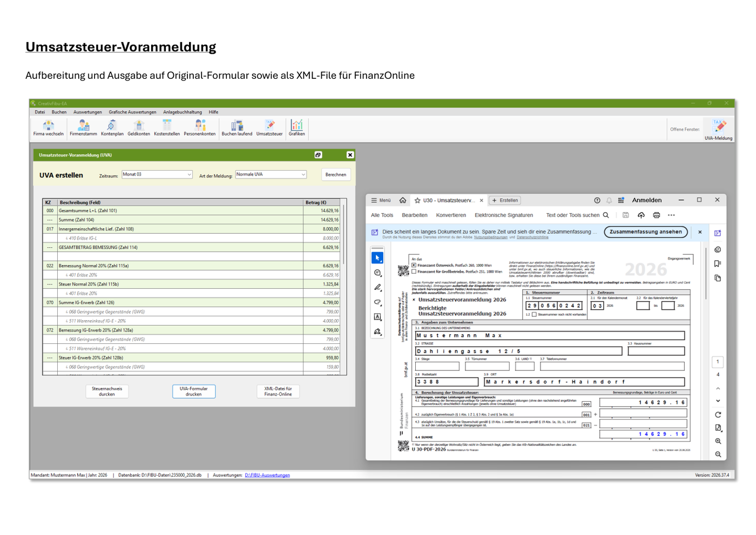Click the Erstellen button in Acrobat
The width and height of the screenshot is (756, 535).
click(505, 200)
